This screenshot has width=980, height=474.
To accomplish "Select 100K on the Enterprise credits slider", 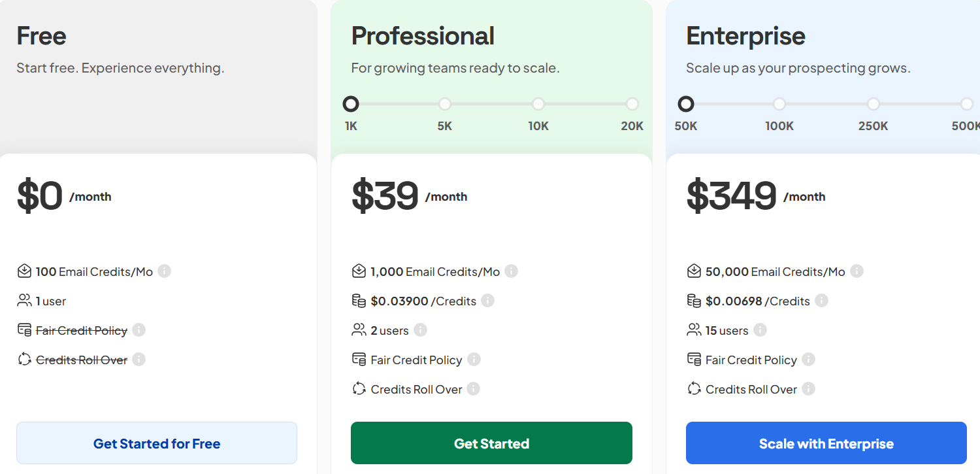I will click(x=779, y=103).
